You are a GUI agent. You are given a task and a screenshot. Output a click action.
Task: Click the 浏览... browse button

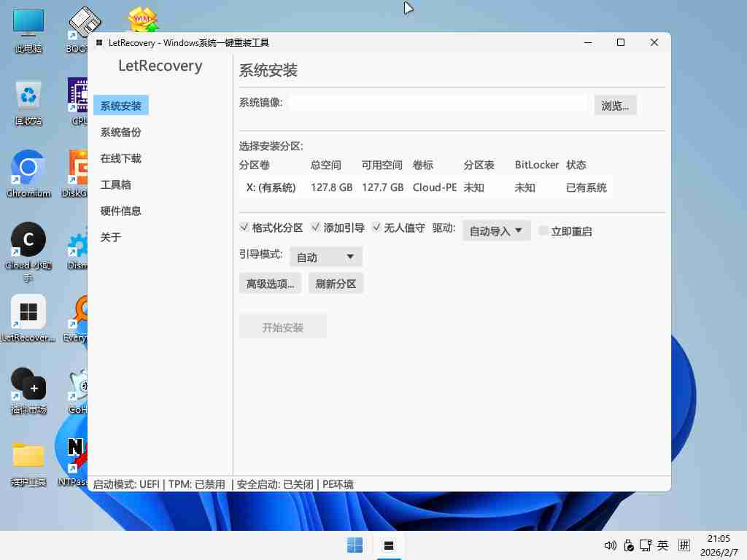click(615, 106)
